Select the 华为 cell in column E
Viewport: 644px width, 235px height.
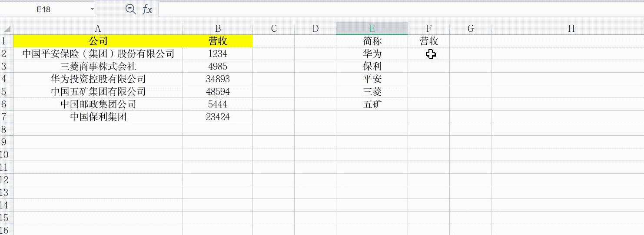(x=372, y=54)
